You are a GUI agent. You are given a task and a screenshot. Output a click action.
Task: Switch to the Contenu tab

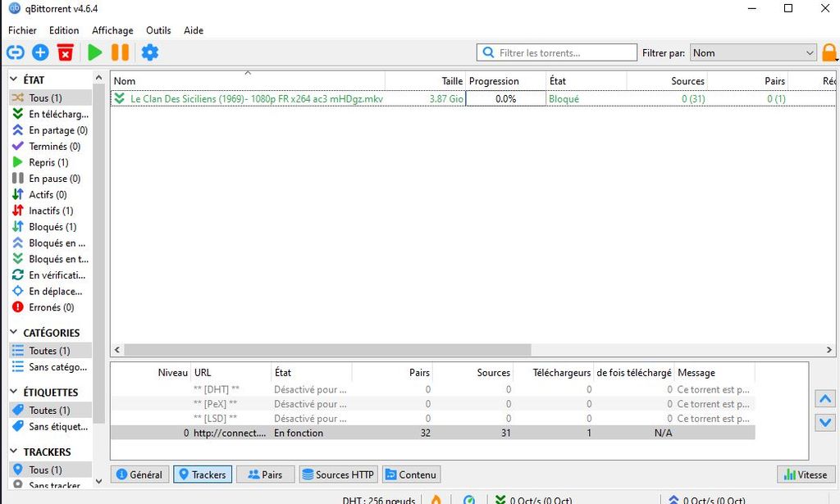(x=411, y=474)
